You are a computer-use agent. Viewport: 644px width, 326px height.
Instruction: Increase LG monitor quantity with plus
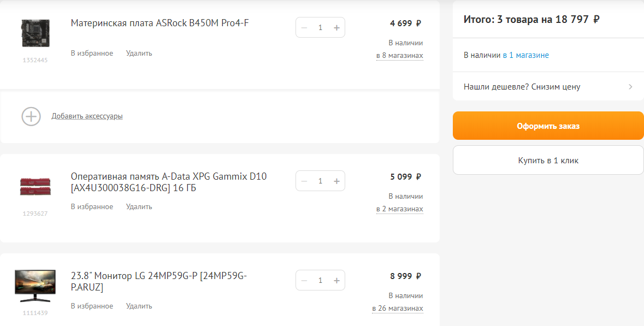[336, 280]
